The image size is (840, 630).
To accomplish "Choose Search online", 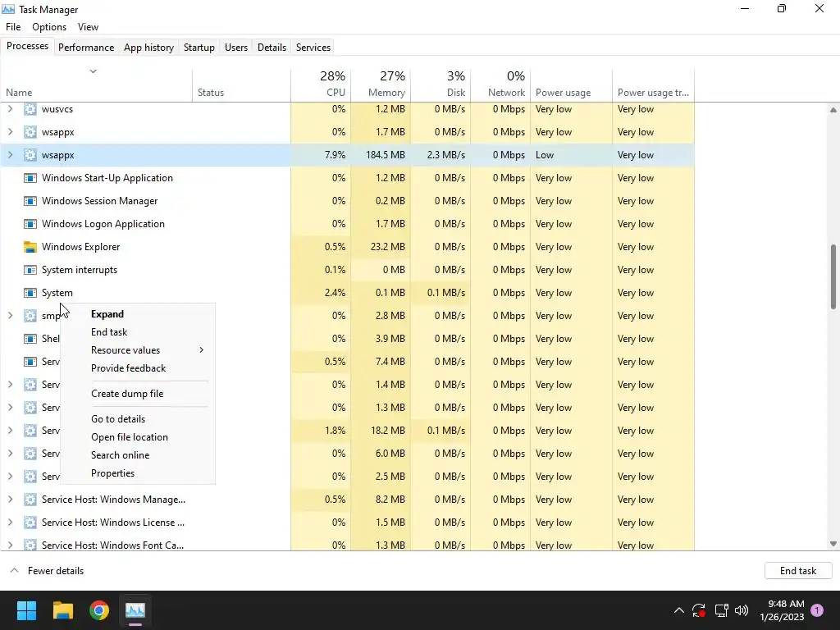I will click(x=138, y=455).
